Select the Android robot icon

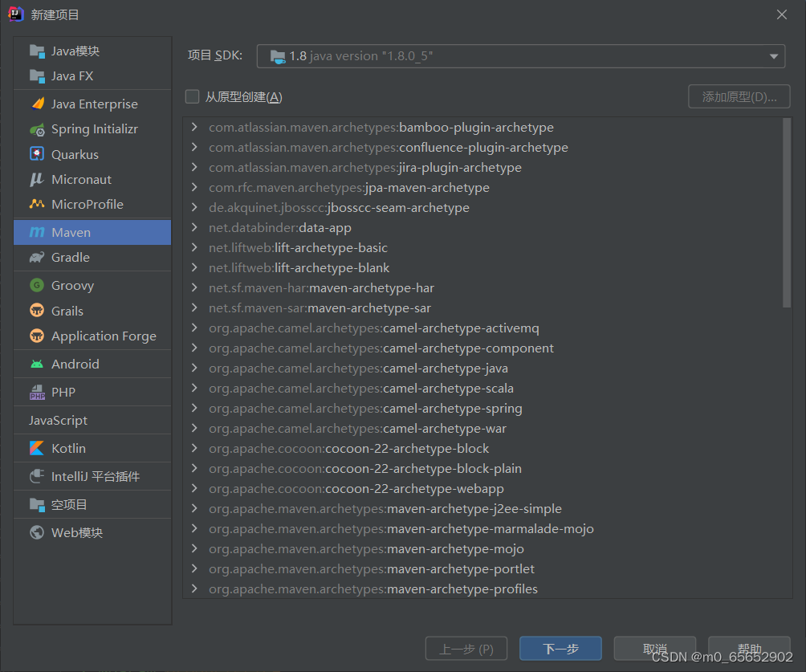(x=37, y=364)
